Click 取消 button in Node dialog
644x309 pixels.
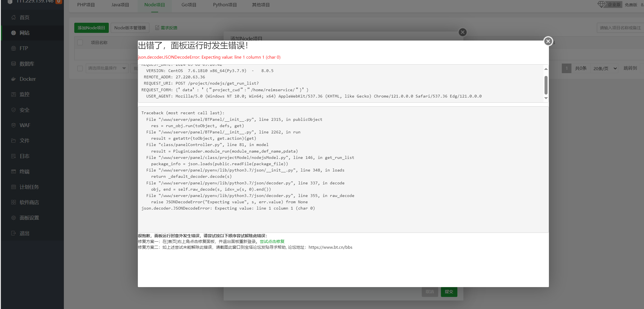pos(430,292)
